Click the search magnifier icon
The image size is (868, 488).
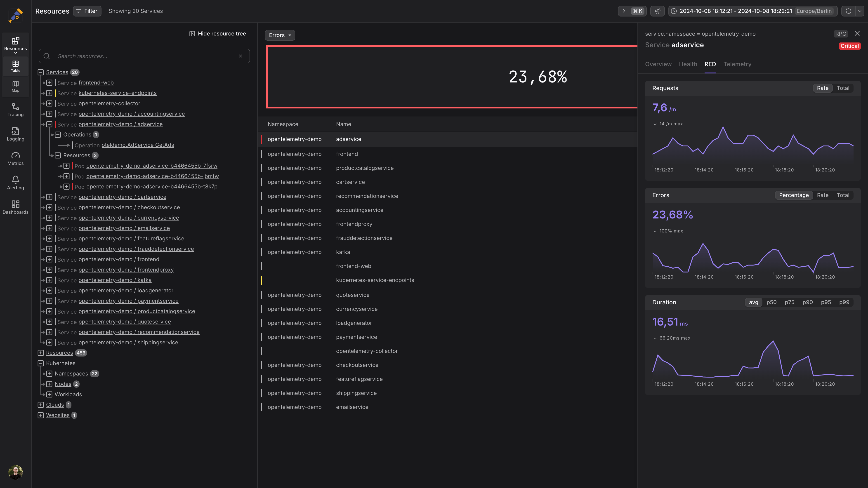tap(47, 56)
